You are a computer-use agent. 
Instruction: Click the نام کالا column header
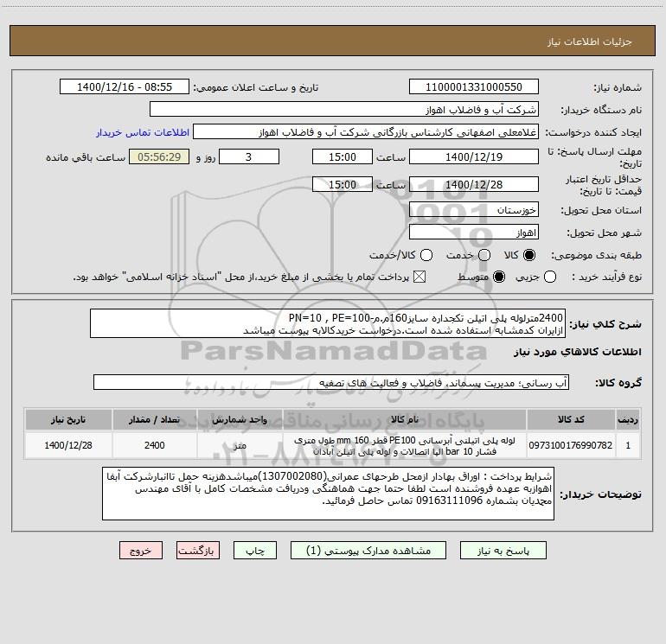pyautogui.click(x=405, y=420)
